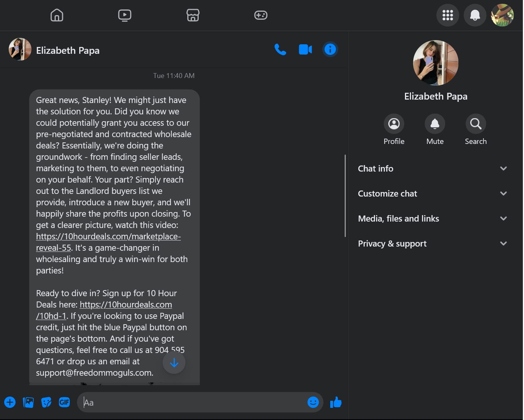Toggle the conversation information panel
The image size is (524, 420).
coord(330,49)
